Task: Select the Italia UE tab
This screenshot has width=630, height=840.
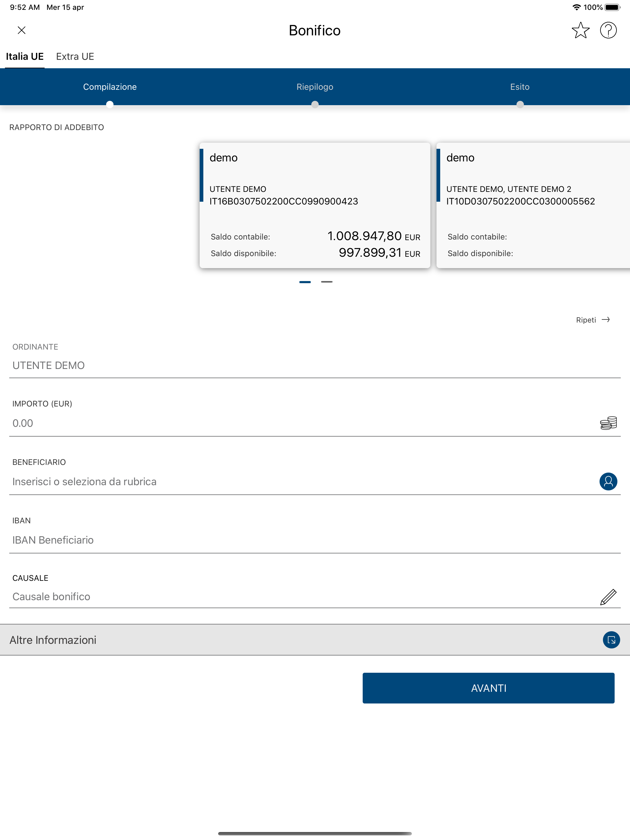Action: [25, 57]
